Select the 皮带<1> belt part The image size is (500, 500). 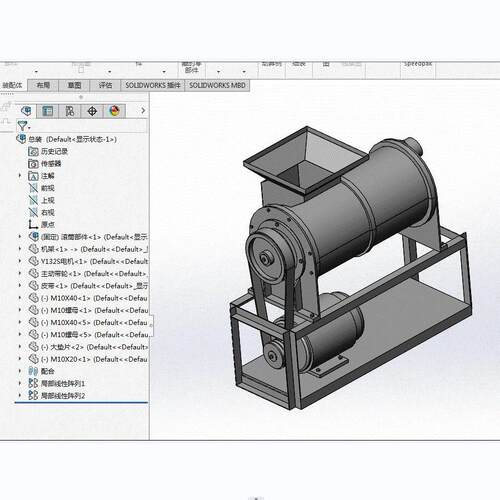[88, 286]
